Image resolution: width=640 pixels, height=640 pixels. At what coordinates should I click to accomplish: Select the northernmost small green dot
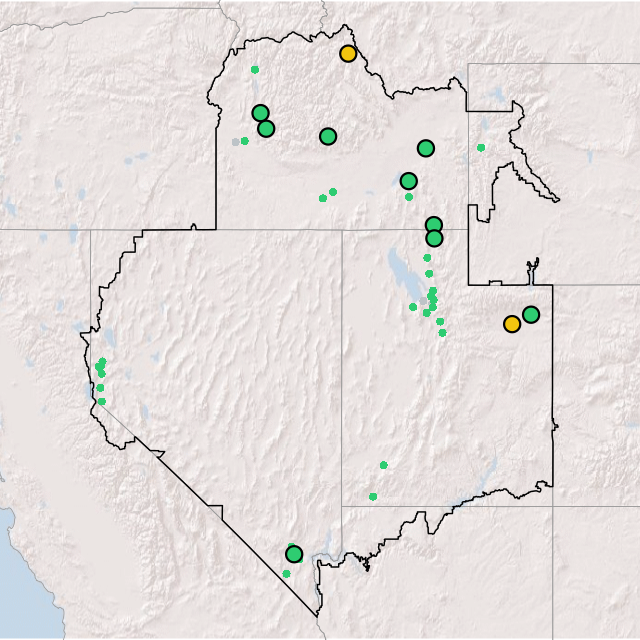(x=255, y=69)
